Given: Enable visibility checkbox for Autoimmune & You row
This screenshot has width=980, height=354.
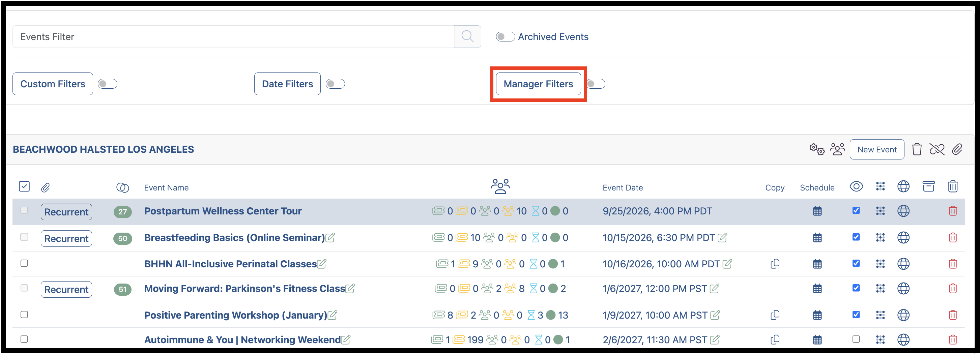Looking at the screenshot, I should pos(856,339).
